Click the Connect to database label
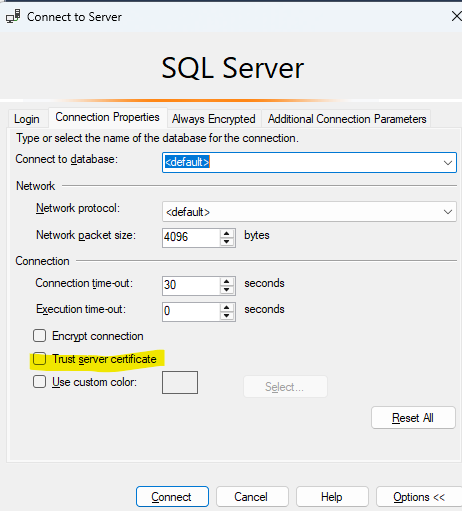This screenshot has width=462, height=511. click(67, 159)
